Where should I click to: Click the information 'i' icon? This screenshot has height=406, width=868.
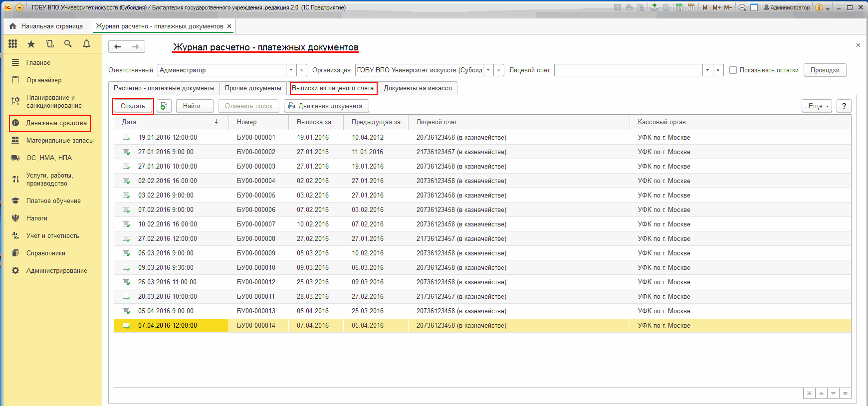point(819,7)
